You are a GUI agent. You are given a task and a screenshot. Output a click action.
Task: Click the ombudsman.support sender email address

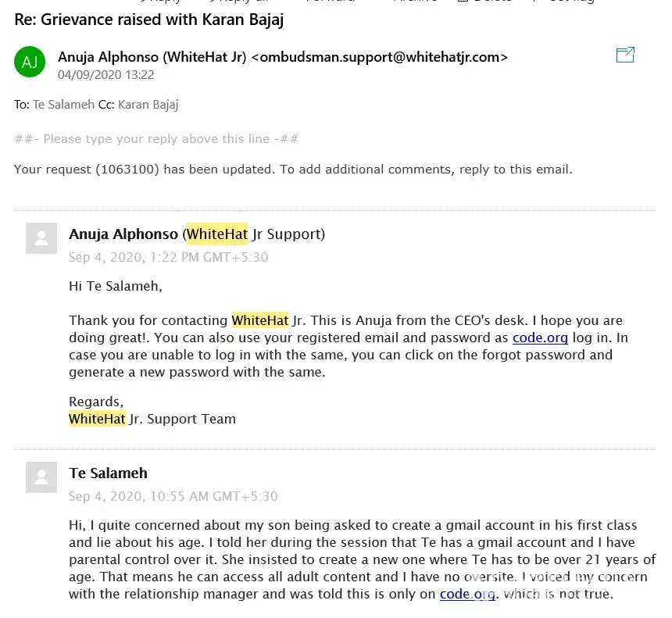381,57
